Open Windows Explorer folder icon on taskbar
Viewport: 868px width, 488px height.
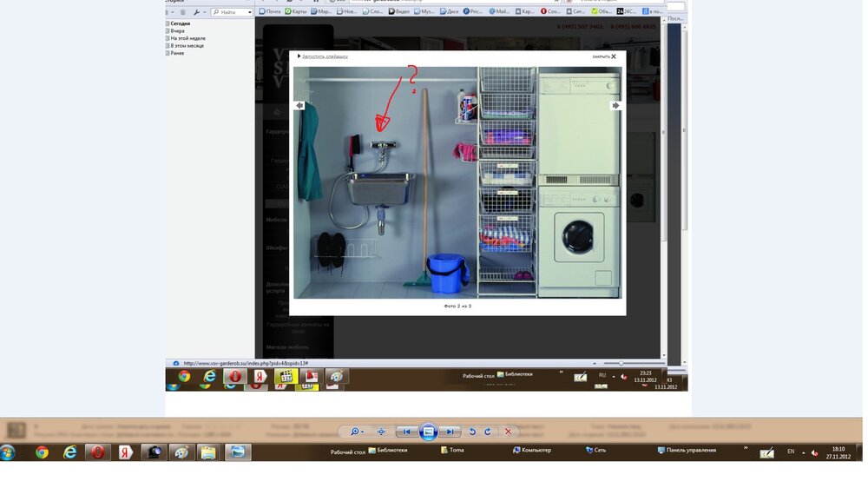(208, 452)
